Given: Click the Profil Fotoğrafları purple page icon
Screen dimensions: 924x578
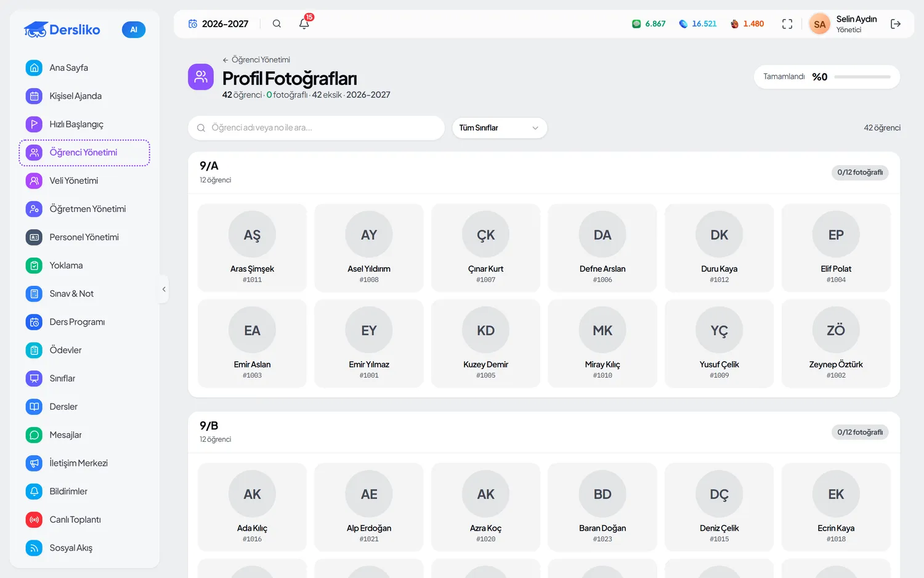Looking at the screenshot, I should click(x=201, y=77).
